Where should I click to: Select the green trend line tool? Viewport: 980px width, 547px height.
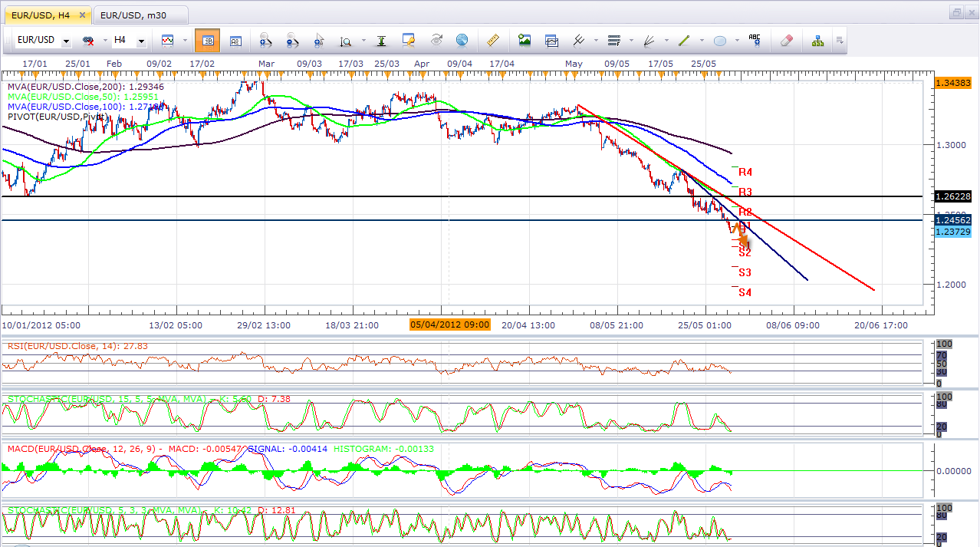pyautogui.click(x=684, y=40)
